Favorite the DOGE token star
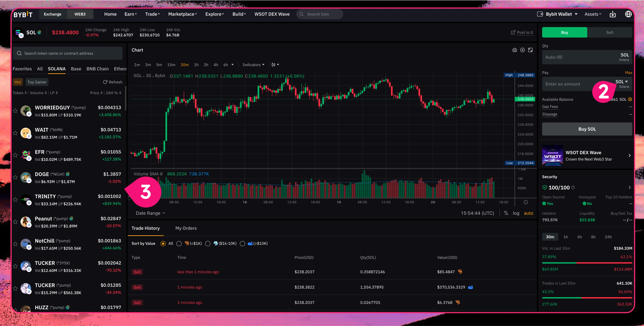This screenshot has width=644, height=326. coord(15,177)
